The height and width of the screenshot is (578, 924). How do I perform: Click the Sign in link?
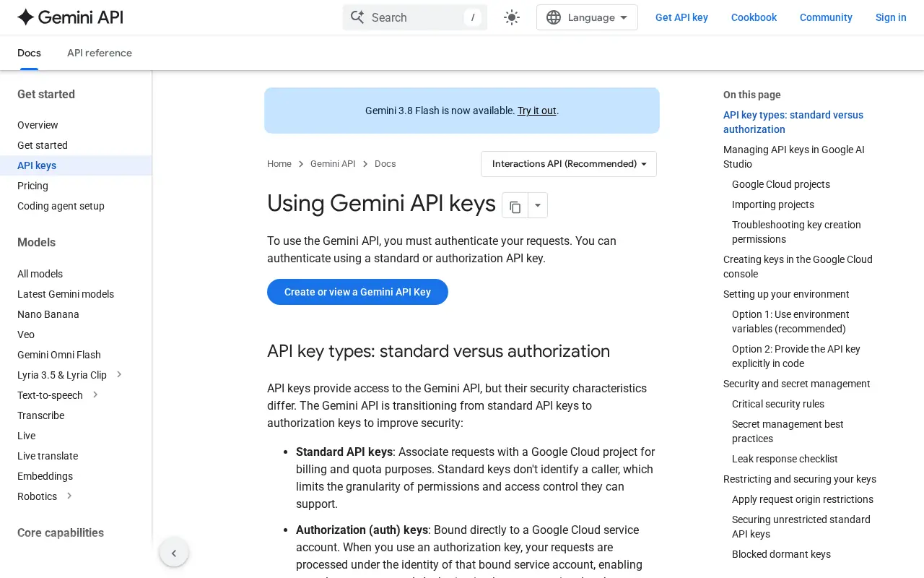pos(891,17)
